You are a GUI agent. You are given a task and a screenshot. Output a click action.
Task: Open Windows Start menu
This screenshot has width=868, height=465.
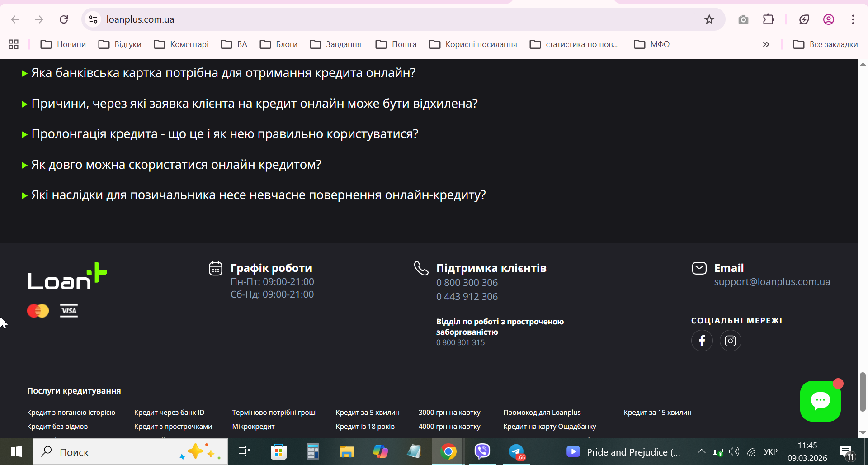(x=16, y=451)
